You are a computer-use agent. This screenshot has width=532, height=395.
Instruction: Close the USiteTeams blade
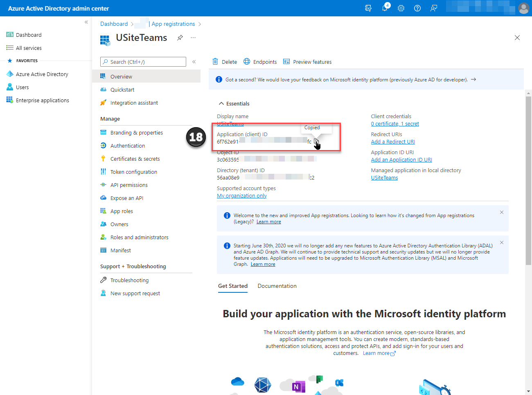[x=517, y=38]
